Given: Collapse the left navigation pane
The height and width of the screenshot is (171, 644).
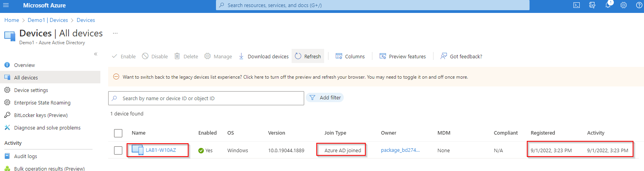Looking at the screenshot, I should point(96,54).
